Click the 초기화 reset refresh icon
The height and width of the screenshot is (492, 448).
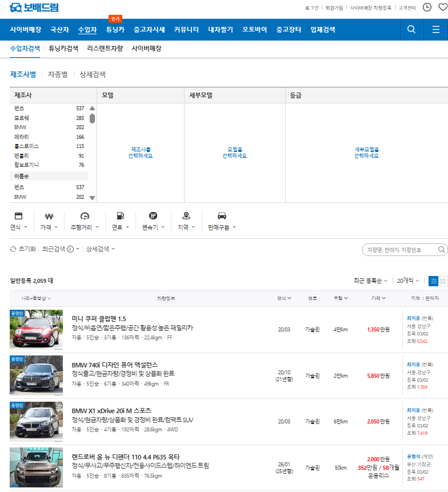(13, 249)
